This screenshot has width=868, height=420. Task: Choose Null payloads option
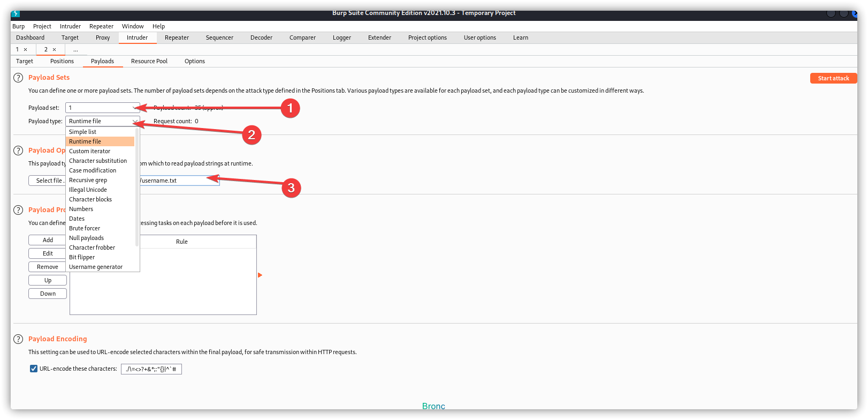point(100,238)
